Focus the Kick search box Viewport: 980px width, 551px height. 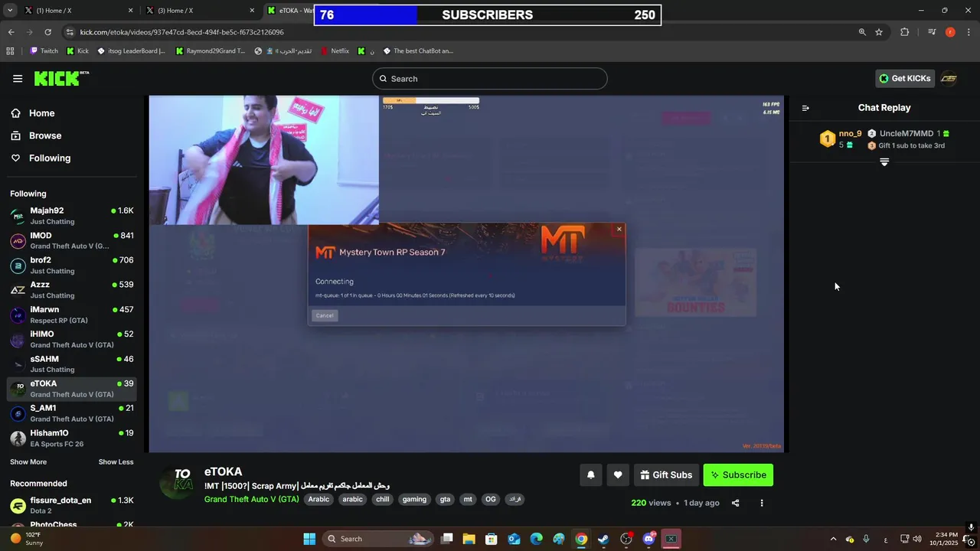(490, 78)
